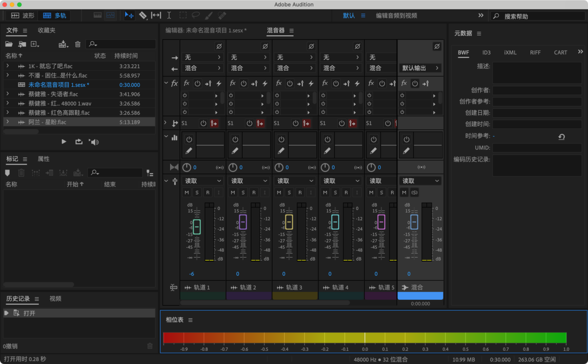Click the pan knob of 轨道 2
Screen dimensions: 588x364
[x=232, y=168]
